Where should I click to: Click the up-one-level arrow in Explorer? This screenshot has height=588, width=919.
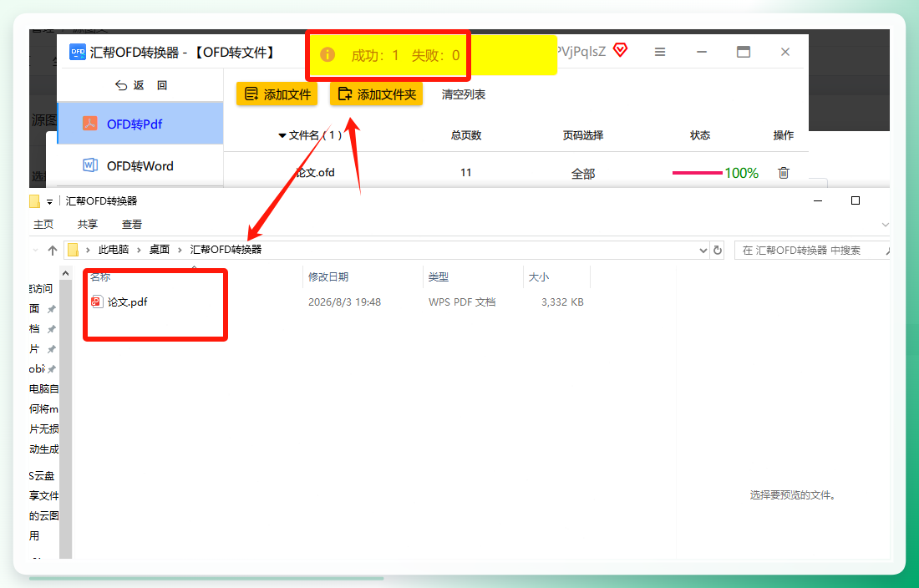point(52,250)
